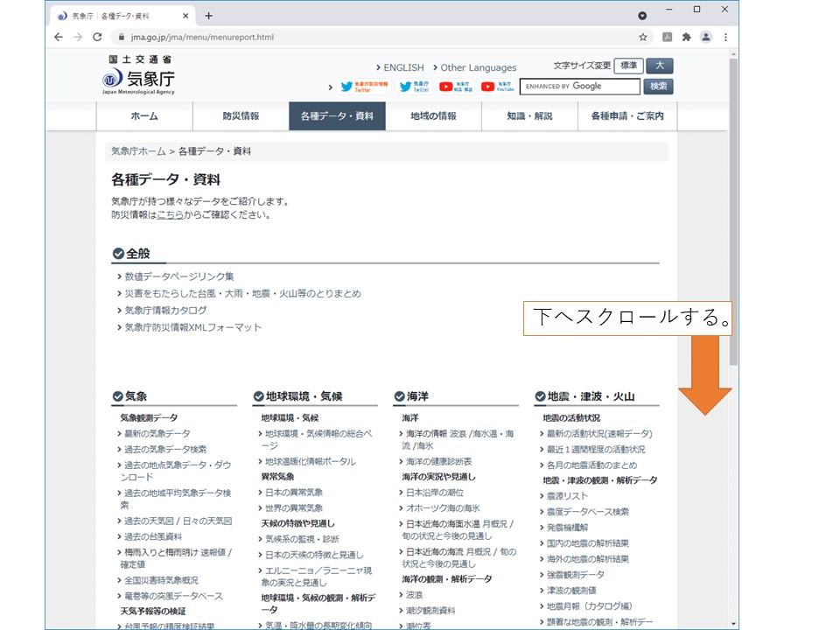The image size is (840, 630).
Task: Click the scrollbar down arrow
Action: (733, 625)
